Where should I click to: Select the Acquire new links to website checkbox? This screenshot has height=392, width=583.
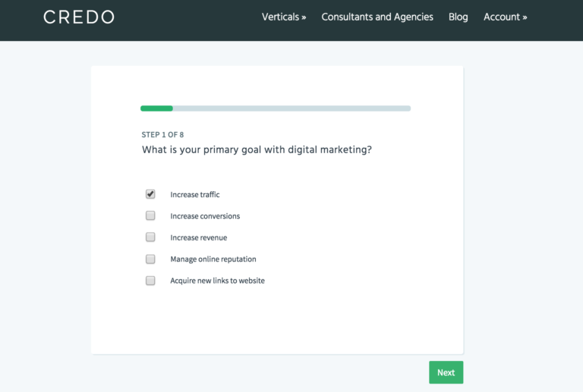(150, 281)
